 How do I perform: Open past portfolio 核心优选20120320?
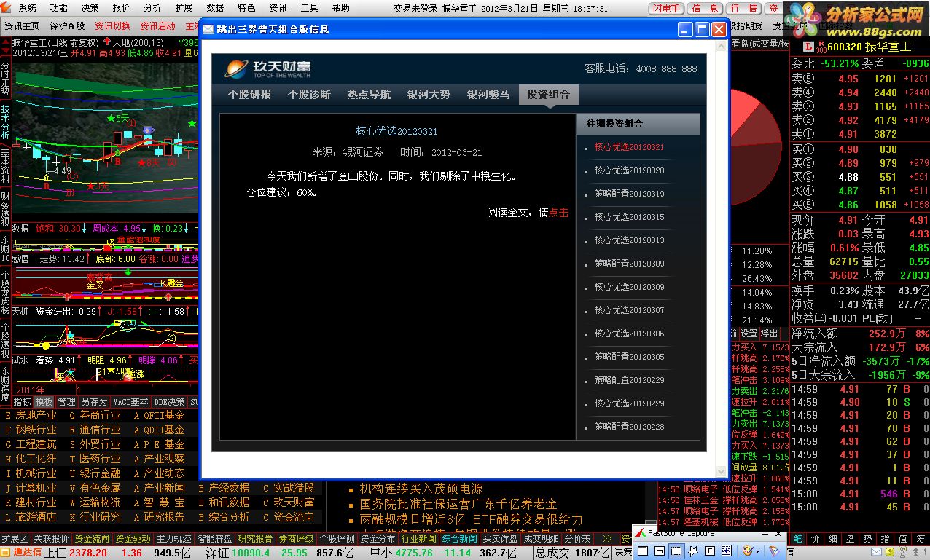pyautogui.click(x=629, y=170)
